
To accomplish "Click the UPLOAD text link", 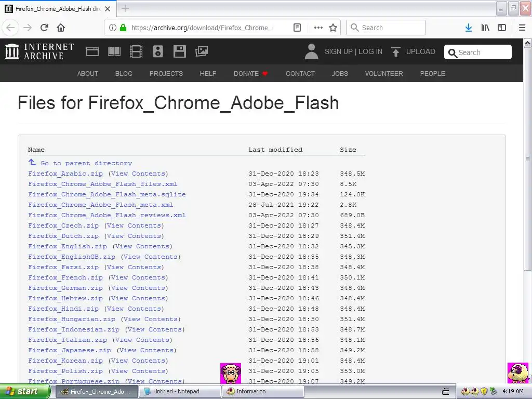I will [x=420, y=51].
